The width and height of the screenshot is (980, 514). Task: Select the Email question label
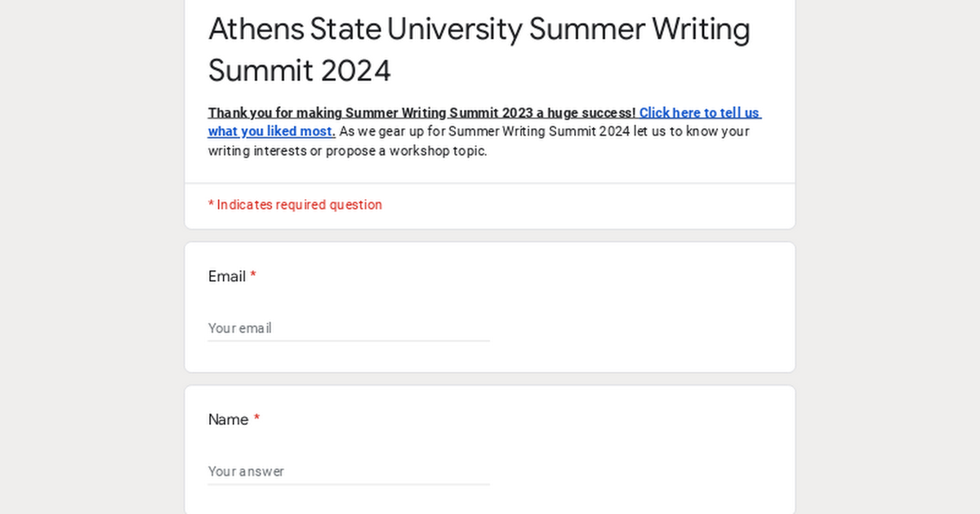coord(227,277)
